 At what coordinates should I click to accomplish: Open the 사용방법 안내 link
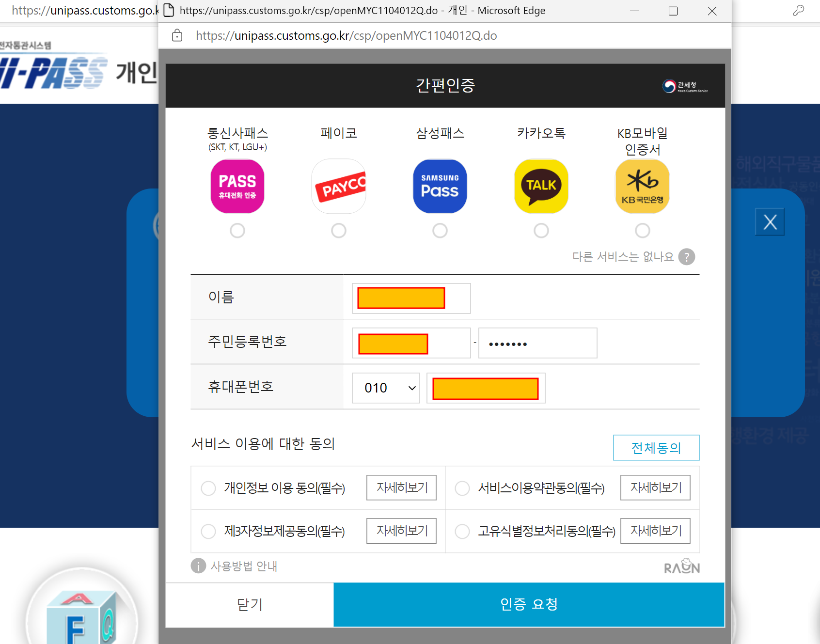click(x=244, y=566)
